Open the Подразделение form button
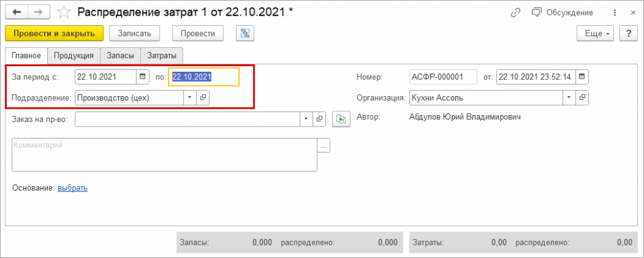Screen dimensions: 644x258 point(203,98)
